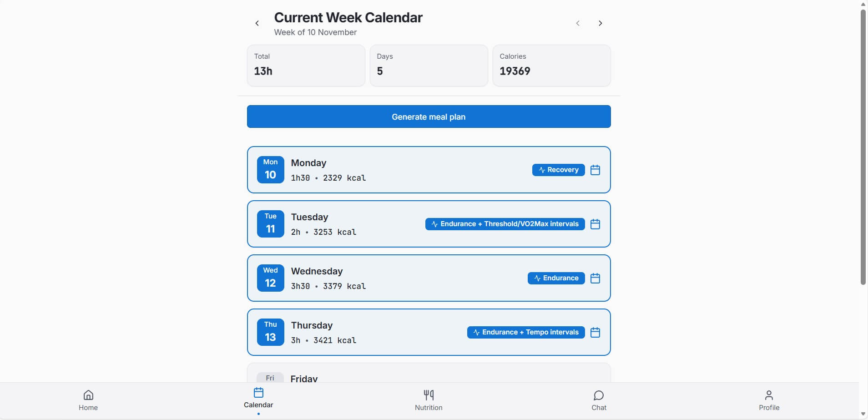Go to the previous week
Image resolution: width=868 pixels, height=420 pixels.
point(578,23)
